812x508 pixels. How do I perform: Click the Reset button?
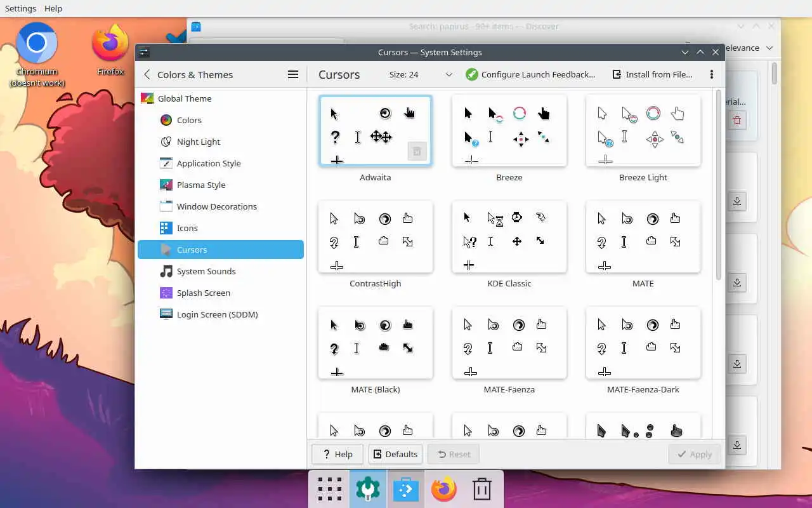454,454
